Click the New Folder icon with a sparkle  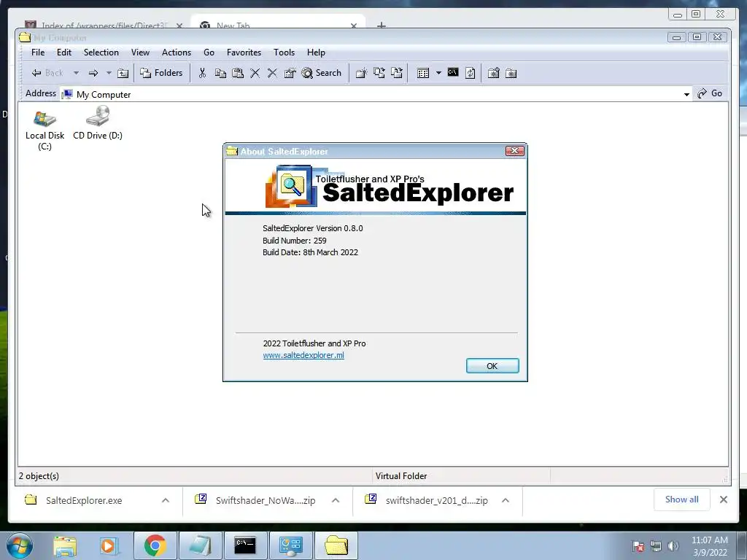click(361, 73)
